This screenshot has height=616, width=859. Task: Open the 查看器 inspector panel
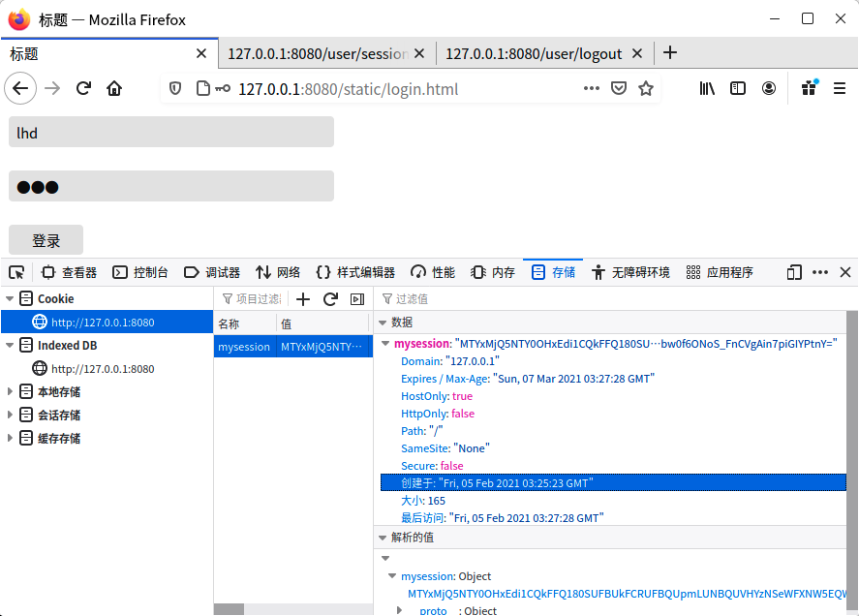(x=69, y=272)
